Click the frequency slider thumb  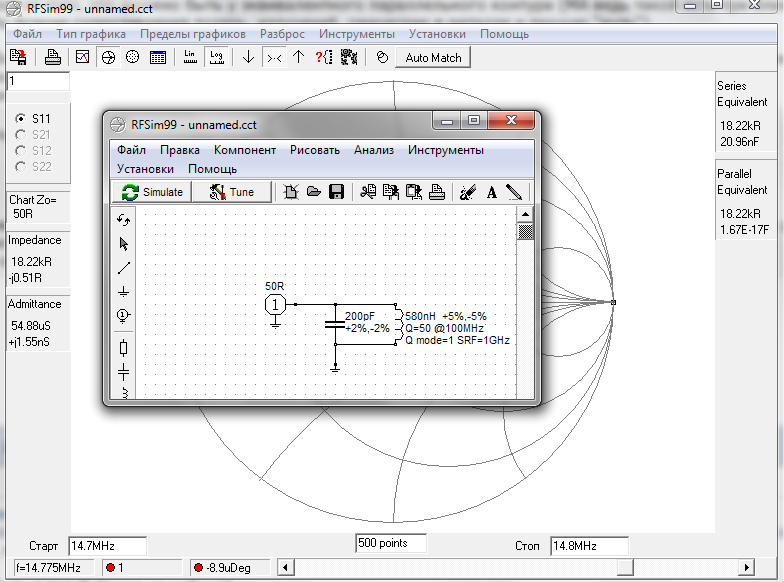pyautogui.click(x=625, y=568)
